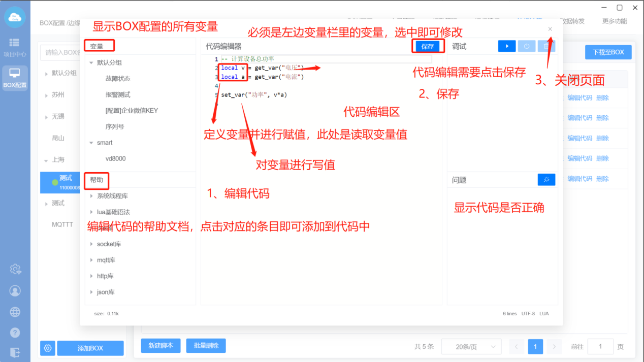Click the 下载至BOX button
This screenshot has height=362, width=644.
pyautogui.click(x=608, y=52)
